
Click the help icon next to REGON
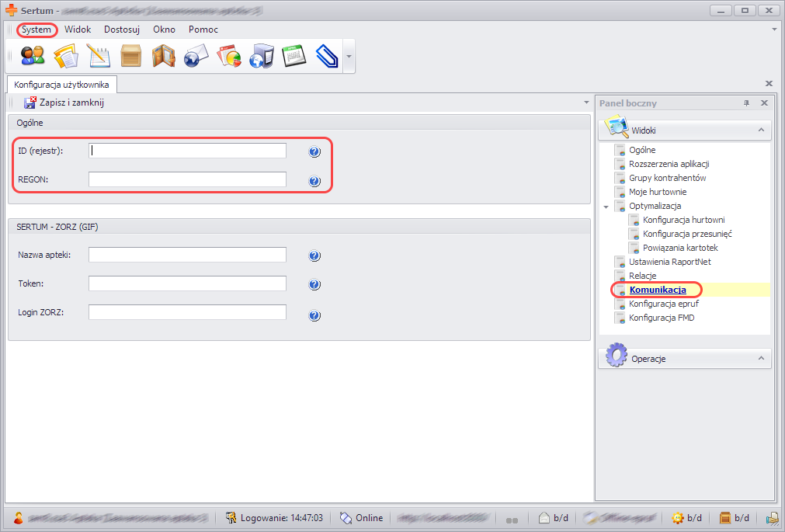[x=314, y=181]
